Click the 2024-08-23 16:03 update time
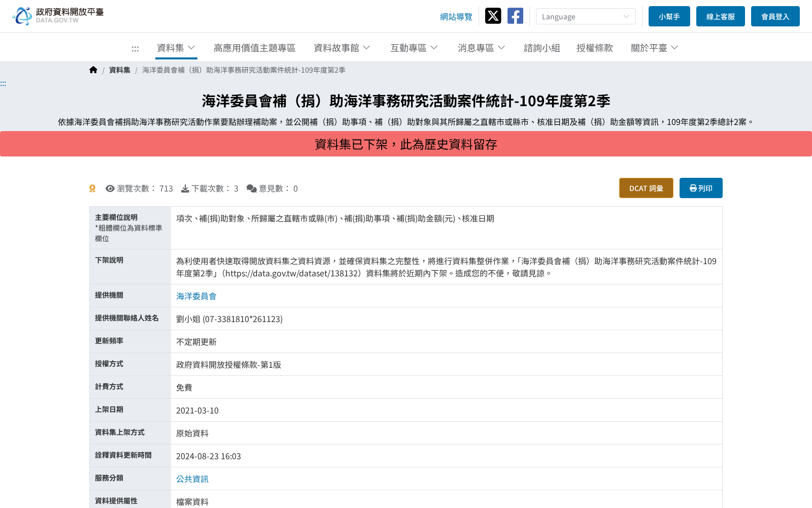The width and height of the screenshot is (812, 508). [209, 456]
